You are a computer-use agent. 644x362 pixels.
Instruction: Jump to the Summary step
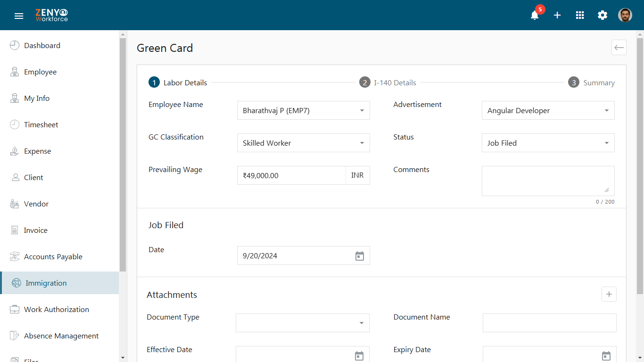click(592, 83)
